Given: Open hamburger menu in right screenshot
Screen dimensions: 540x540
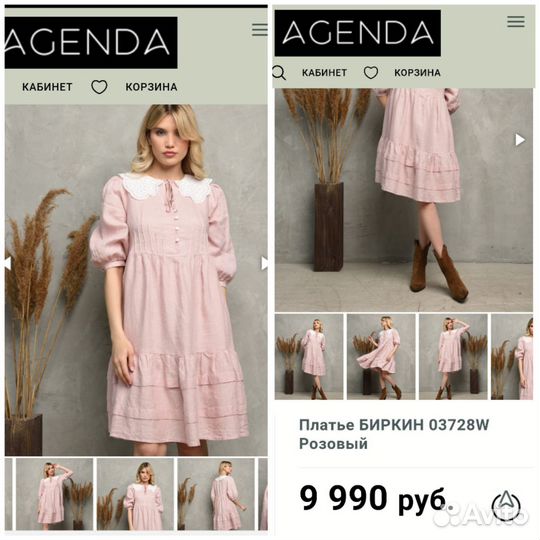Looking at the screenshot, I should 516,21.
